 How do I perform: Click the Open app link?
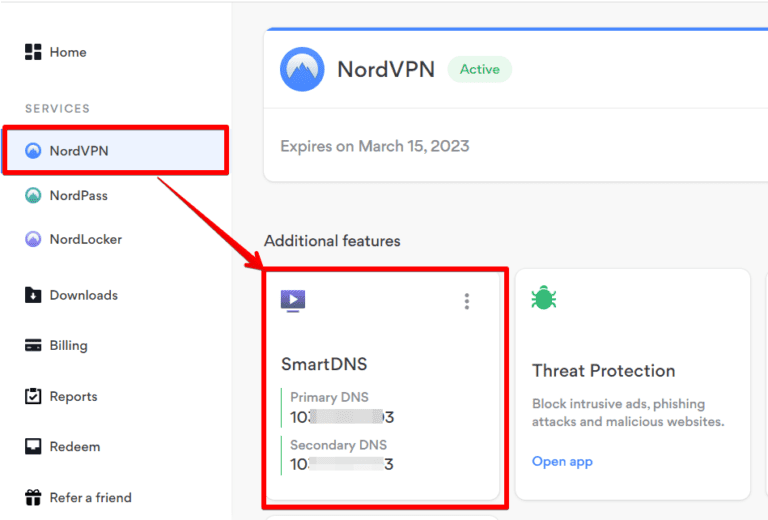click(x=562, y=461)
